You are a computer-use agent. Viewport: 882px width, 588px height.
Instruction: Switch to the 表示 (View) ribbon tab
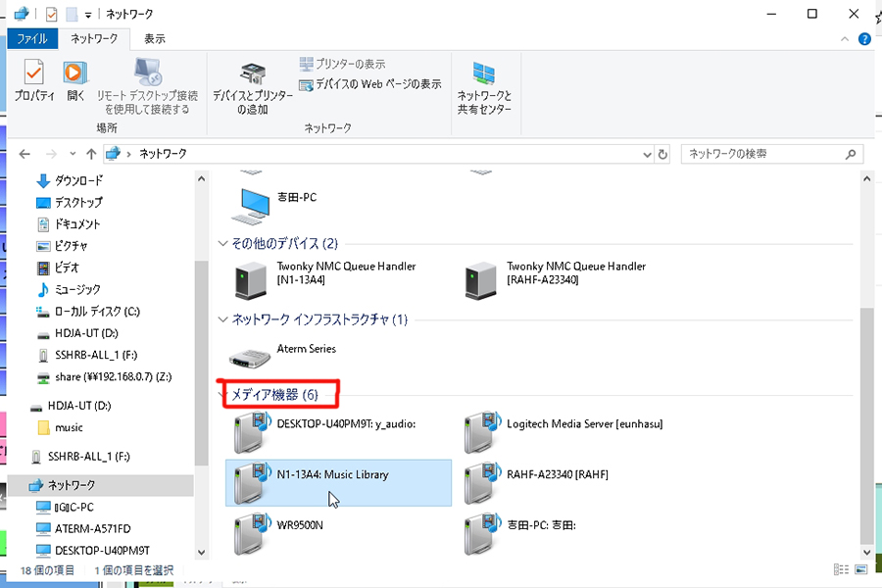point(154,39)
